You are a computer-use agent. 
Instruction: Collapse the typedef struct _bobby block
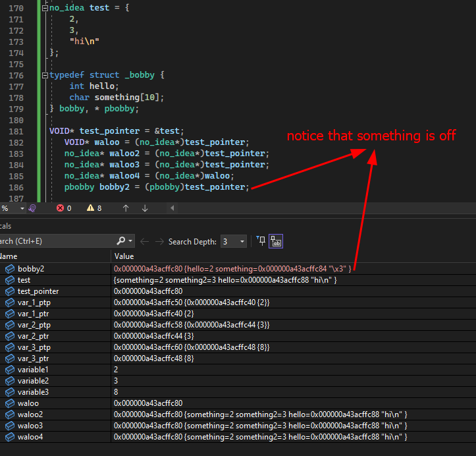click(45, 75)
